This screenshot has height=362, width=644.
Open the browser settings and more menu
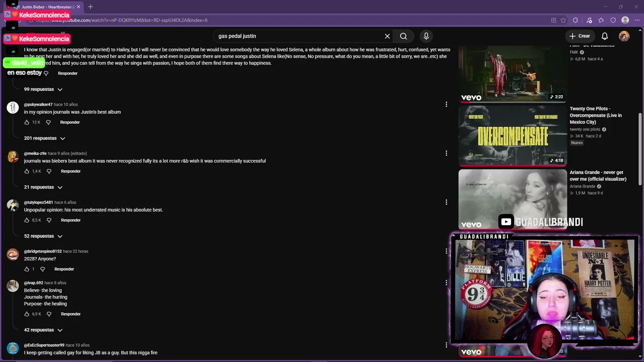tap(637, 20)
